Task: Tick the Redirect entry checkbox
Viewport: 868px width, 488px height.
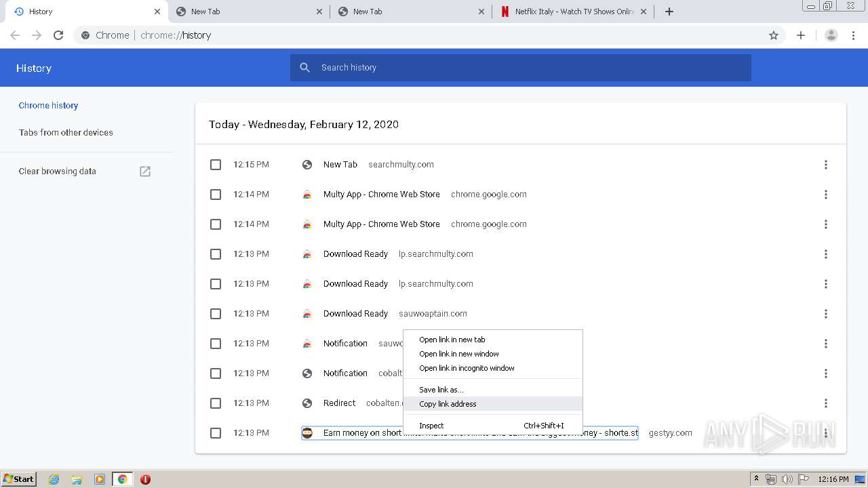Action: point(216,403)
